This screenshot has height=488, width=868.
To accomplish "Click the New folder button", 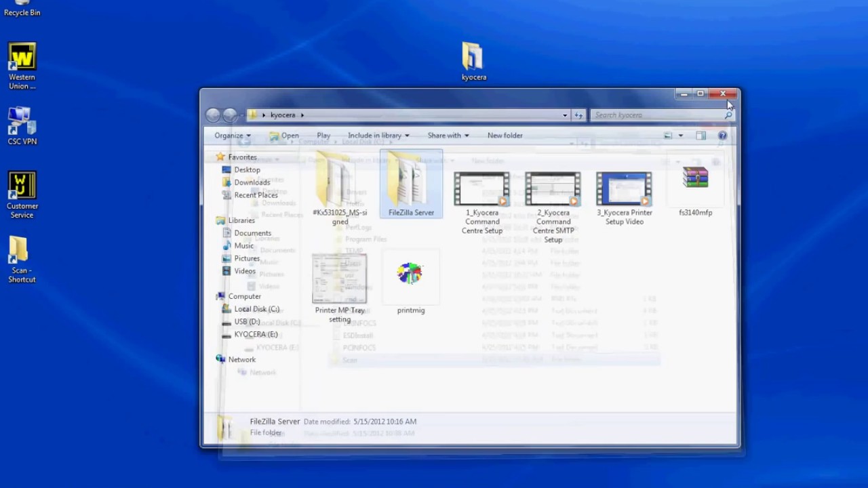I will pyautogui.click(x=505, y=136).
